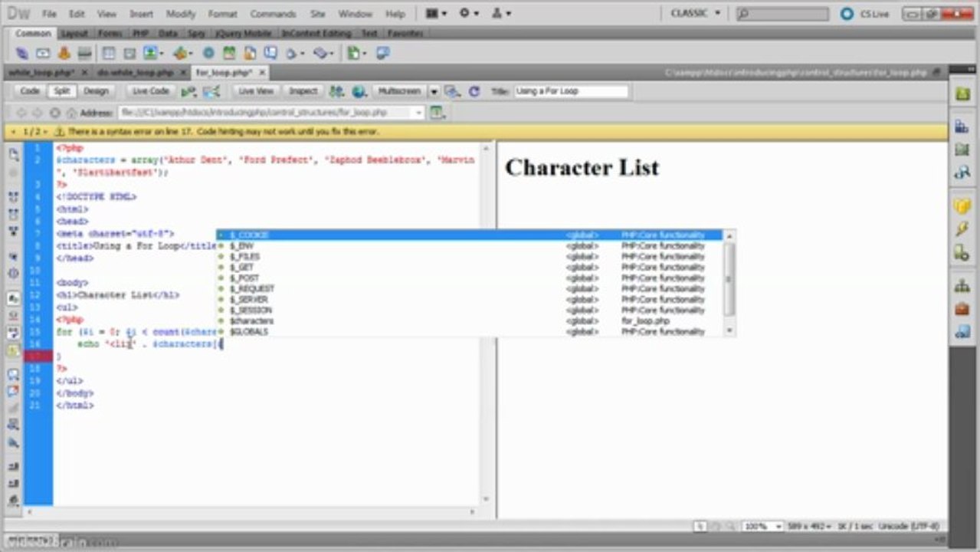Screen dimensions: 980x552
Task: Open the Images insert dropdown
Action: tap(152, 53)
